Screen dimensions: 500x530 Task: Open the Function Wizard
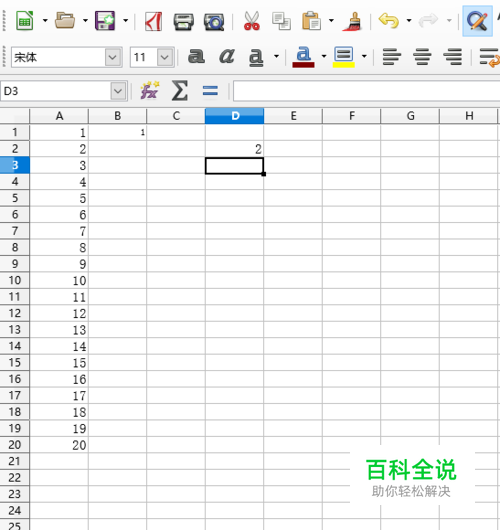coord(150,91)
